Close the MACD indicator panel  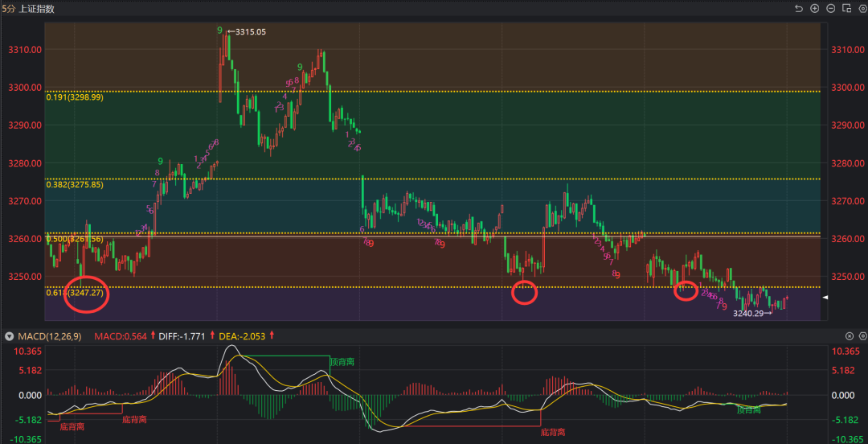click(x=850, y=335)
